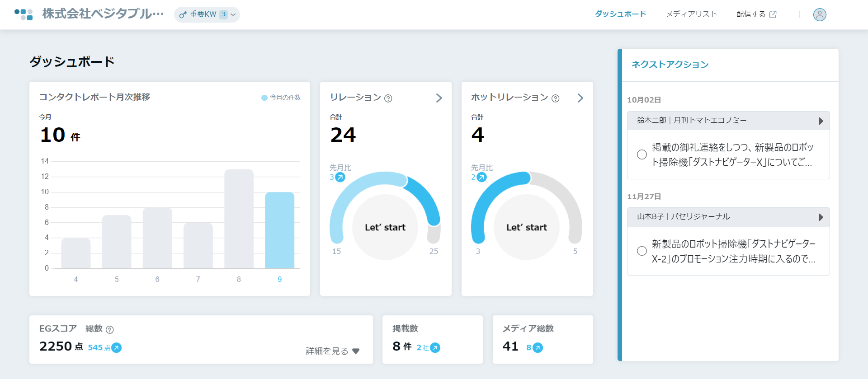The image size is (868, 379).
Task: Click the app logo in the header
Action: tap(24, 14)
